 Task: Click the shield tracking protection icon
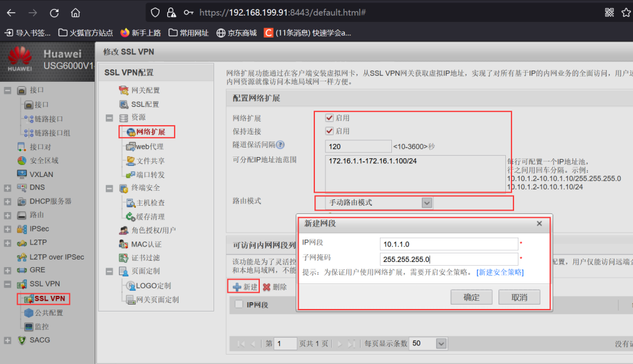[x=155, y=13]
